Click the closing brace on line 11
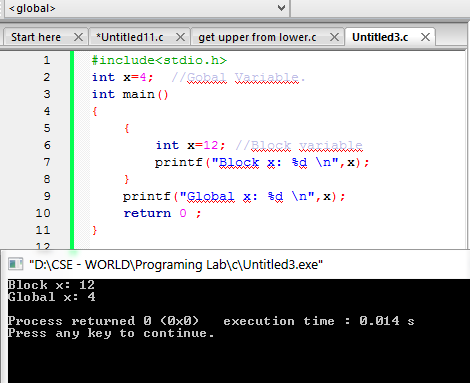This screenshot has width=470, height=383. [x=95, y=230]
